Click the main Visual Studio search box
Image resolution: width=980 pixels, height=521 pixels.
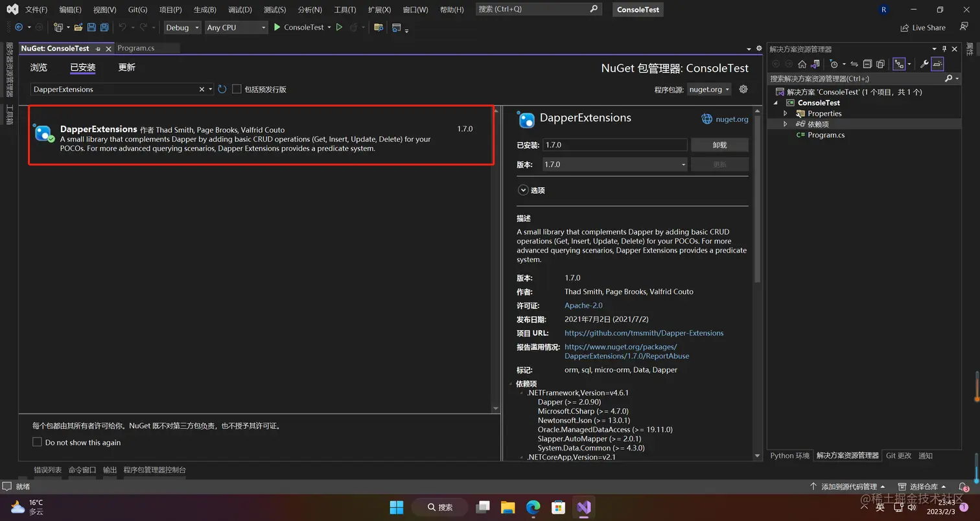[539, 9]
